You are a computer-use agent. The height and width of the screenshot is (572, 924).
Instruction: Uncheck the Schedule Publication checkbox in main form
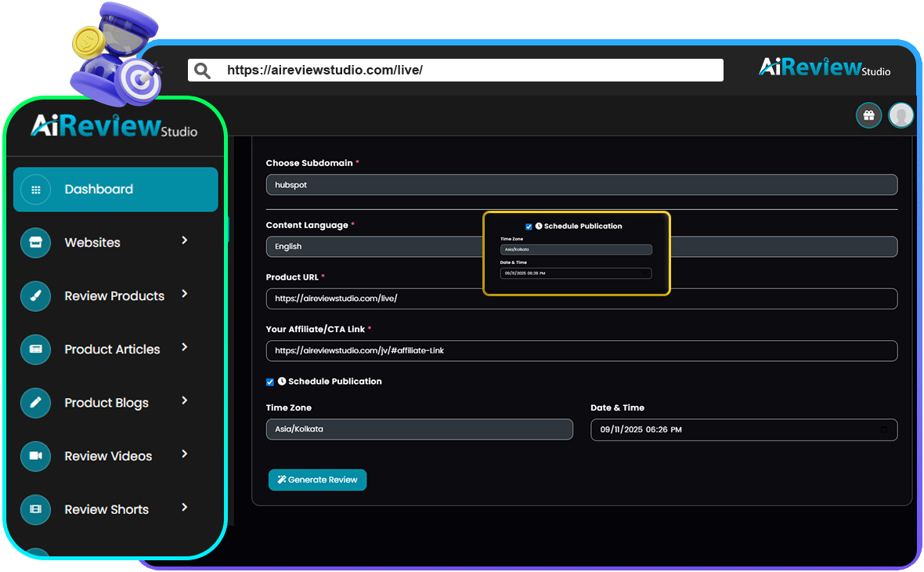pyautogui.click(x=270, y=382)
